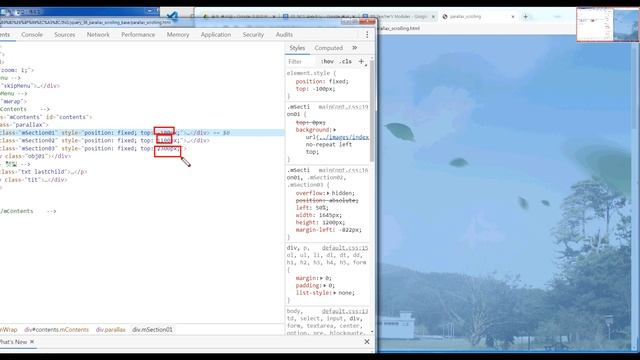Expand the margin shorthand property triangle
Screen dimensions: 640x360
(x=322, y=278)
